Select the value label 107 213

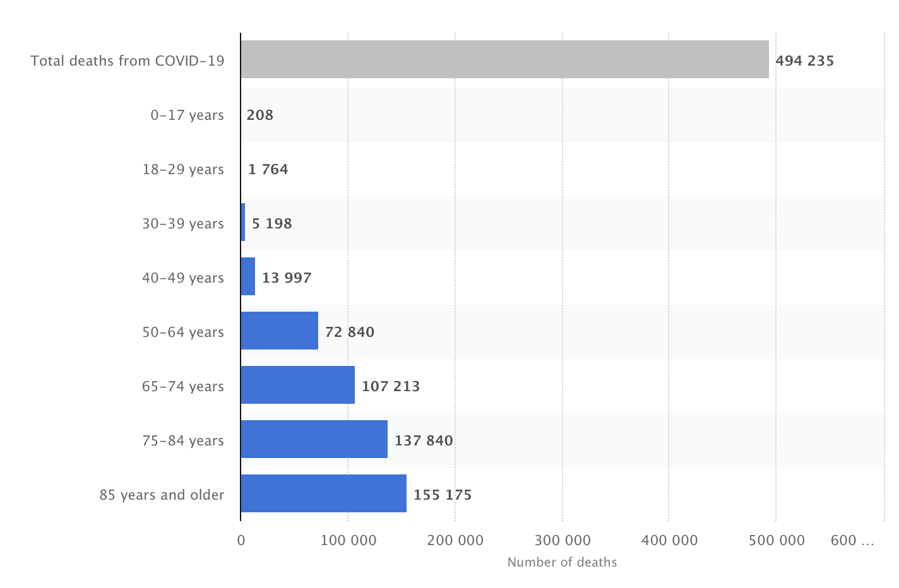click(391, 387)
